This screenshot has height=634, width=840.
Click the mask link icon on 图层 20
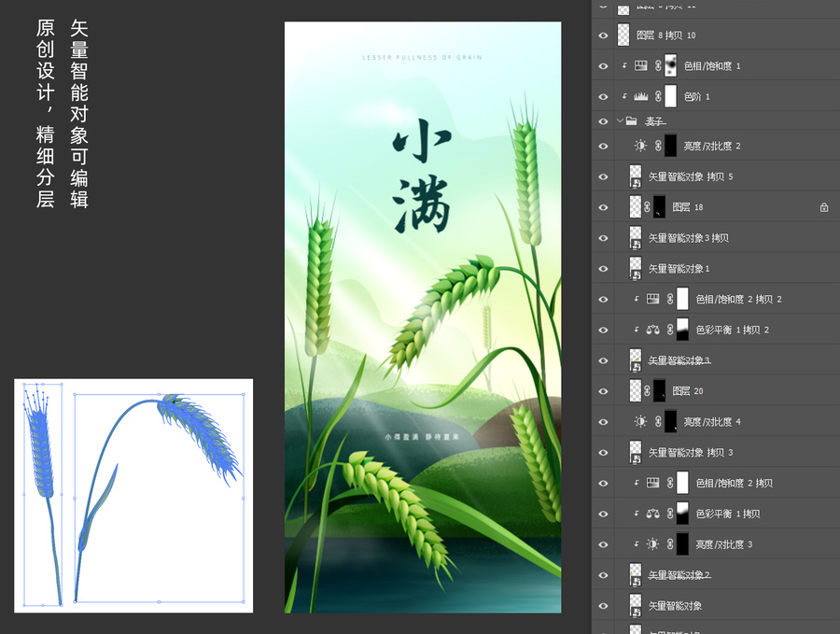pyautogui.click(x=647, y=390)
